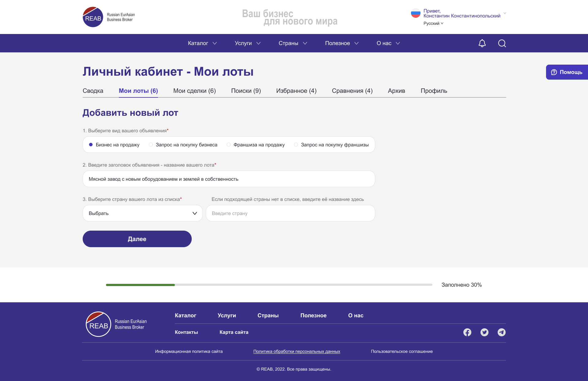Click the search magnifier icon

(x=502, y=43)
